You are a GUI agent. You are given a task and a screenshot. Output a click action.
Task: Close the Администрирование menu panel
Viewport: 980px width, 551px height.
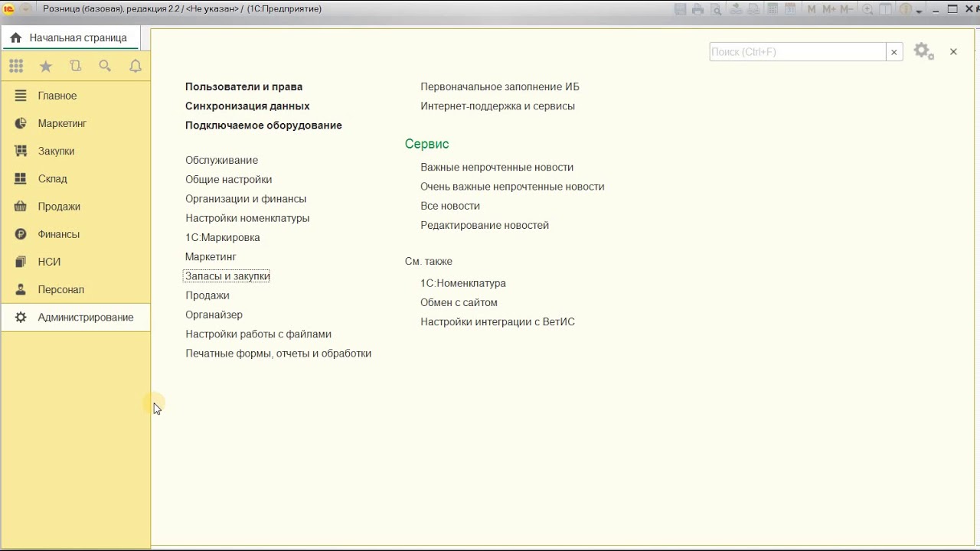(953, 52)
